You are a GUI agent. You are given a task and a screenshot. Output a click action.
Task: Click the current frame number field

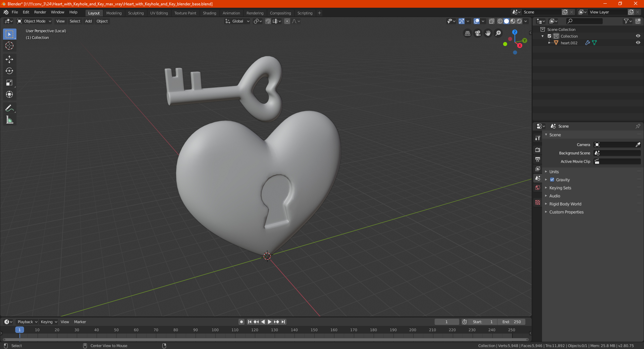(446, 322)
